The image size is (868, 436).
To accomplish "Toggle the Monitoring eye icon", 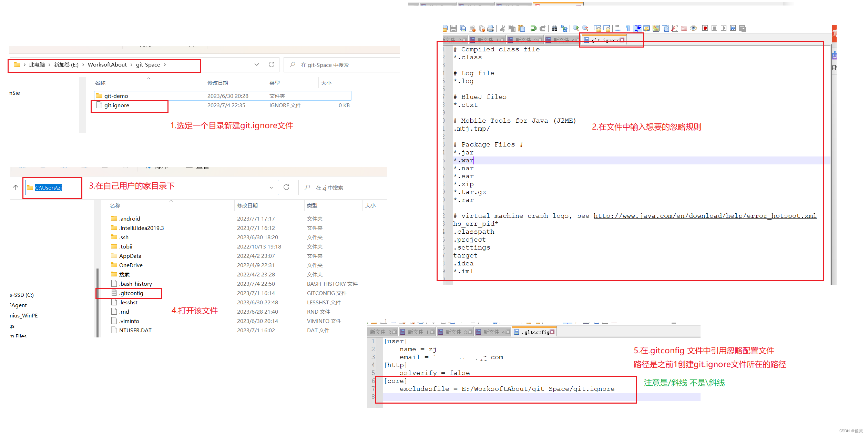I will tap(693, 28).
